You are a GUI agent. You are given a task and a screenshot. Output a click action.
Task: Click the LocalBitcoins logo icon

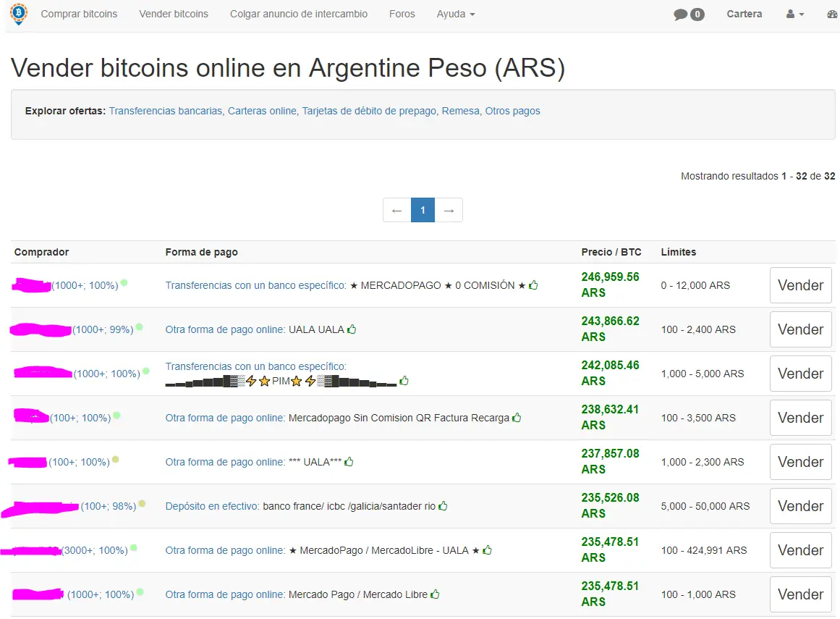click(19, 14)
